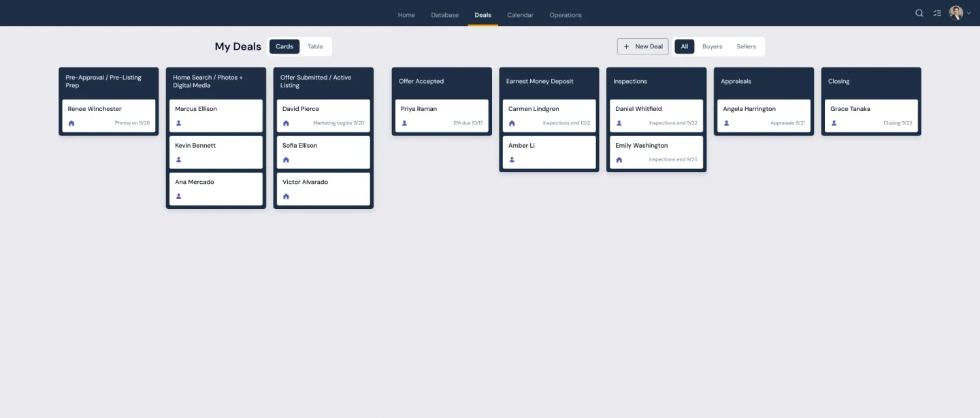Open Amber Li deal name
980x418 pixels.
point(521,146)
